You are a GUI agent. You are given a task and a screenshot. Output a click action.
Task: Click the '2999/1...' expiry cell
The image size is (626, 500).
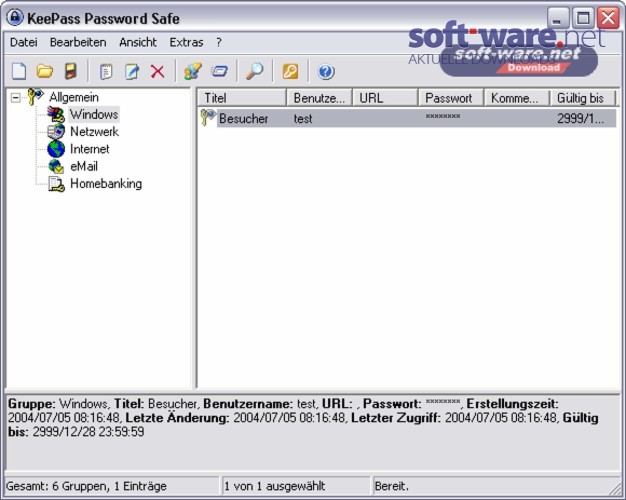point(580,118)
